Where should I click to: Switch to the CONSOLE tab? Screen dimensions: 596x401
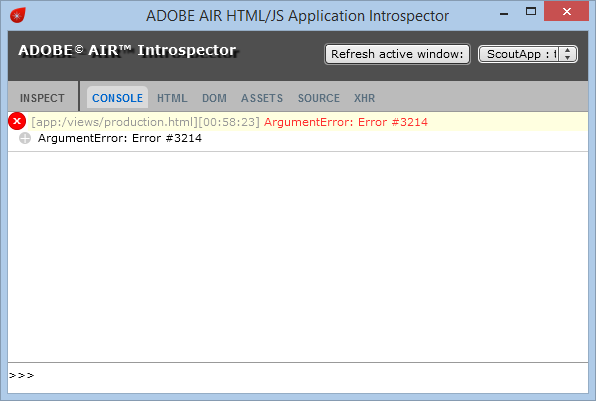coord(117,98)
